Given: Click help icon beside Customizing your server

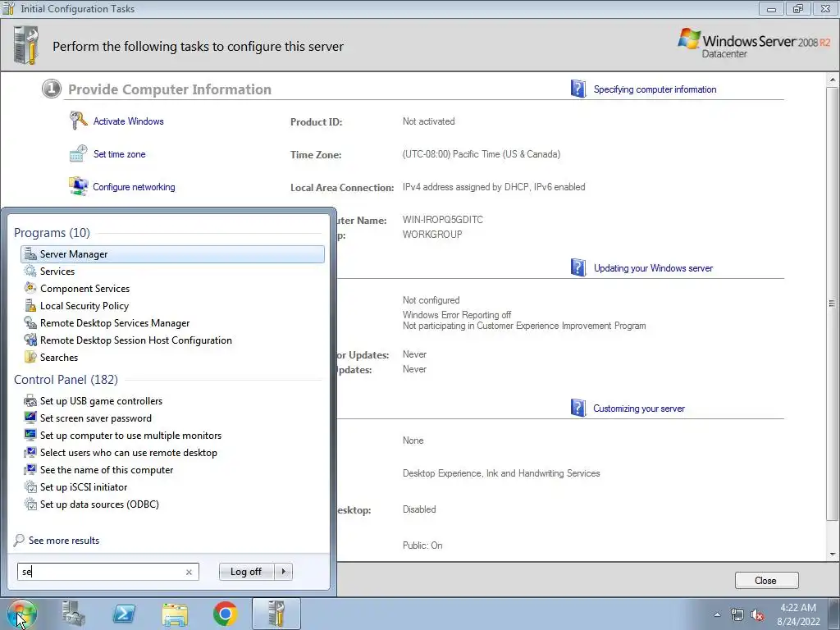Looking at the screenshot, I should tap(578, 408).
